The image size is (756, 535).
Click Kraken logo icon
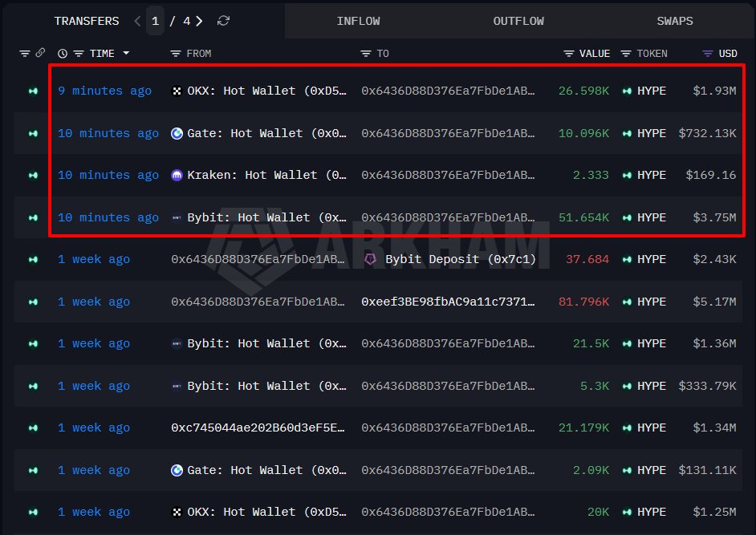177,175
